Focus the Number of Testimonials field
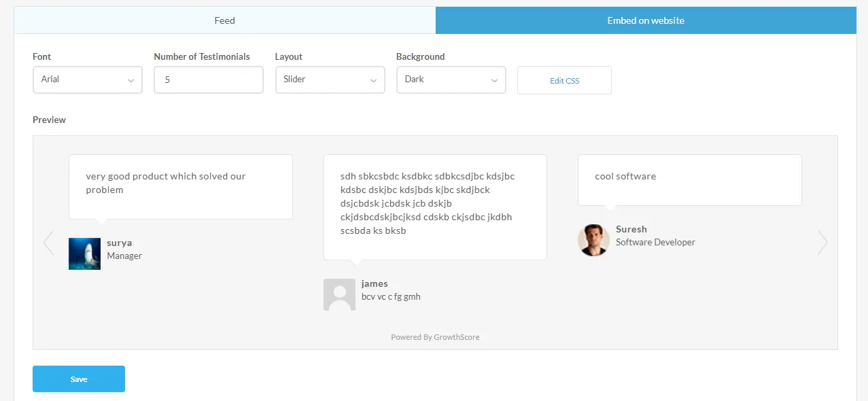 tap(209, 80)
